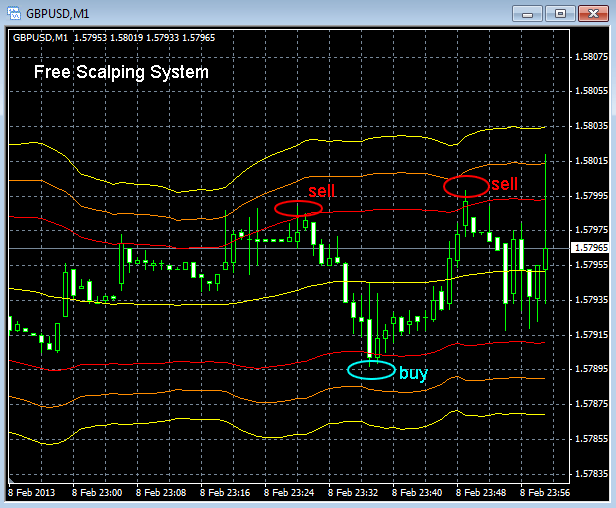Click the 1.57935 price scale label

coord(591,300)
